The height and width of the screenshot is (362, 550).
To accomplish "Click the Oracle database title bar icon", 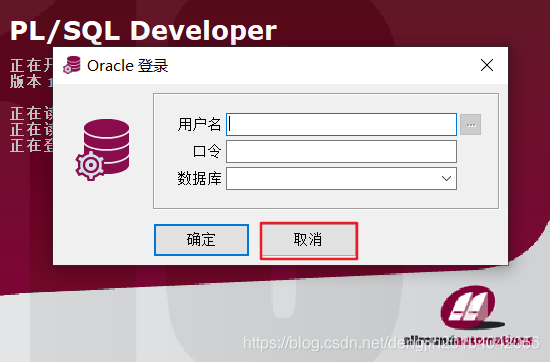I will pos(72,65).
